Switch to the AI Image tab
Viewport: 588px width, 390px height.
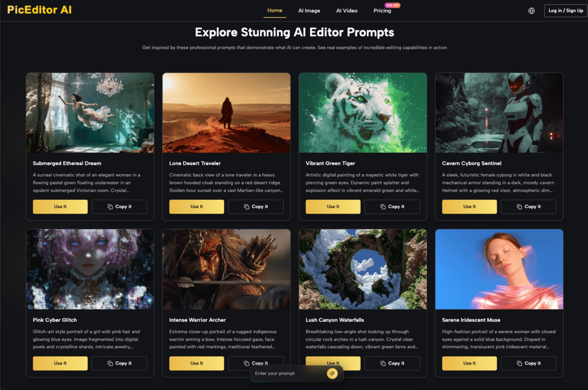(309, 11)
